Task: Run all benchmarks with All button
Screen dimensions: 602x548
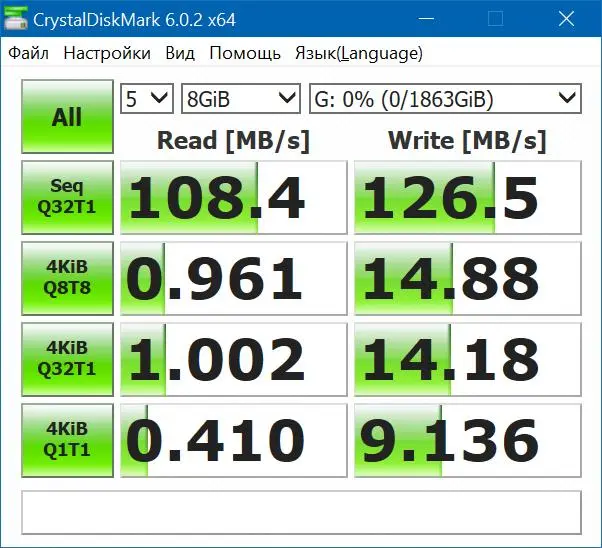Action: (68, 116)
